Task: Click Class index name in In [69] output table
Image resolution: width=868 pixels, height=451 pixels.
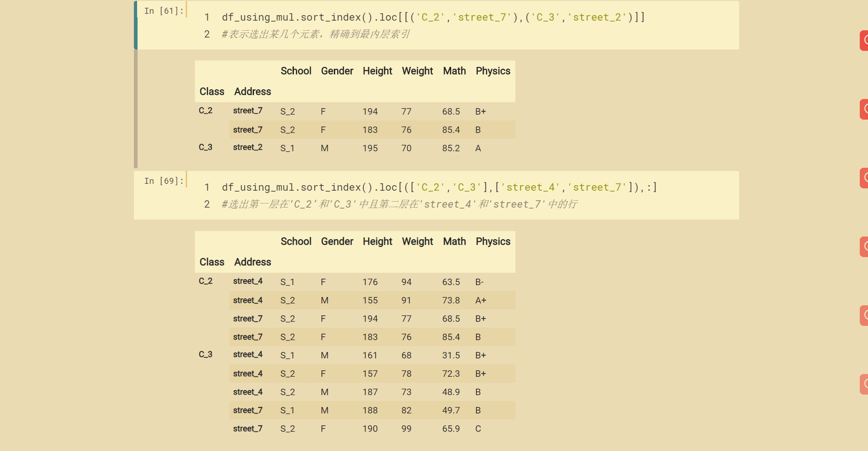Action: [x=212, y=262]
